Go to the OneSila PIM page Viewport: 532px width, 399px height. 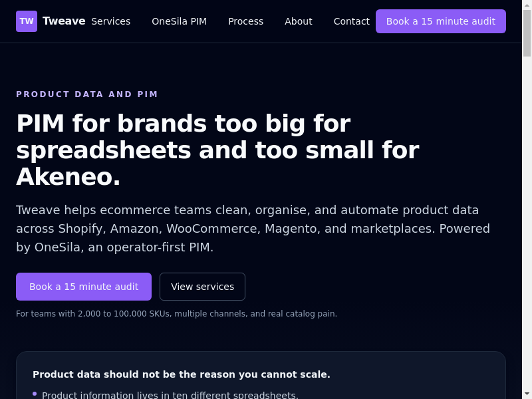(x=179, y=21)
